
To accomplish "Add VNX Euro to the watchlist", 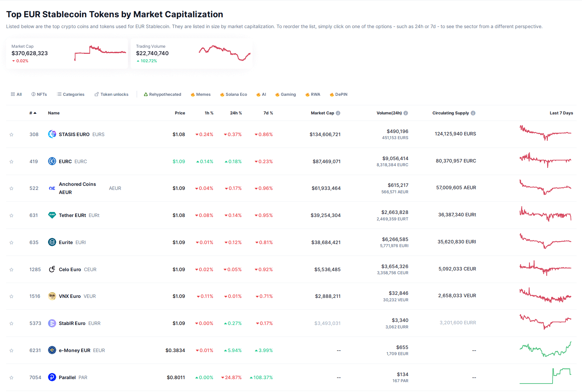I will tap(12, 296).
